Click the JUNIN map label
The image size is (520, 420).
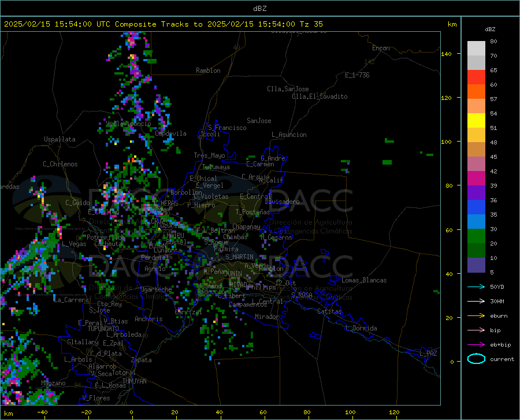tap(233, 273)
